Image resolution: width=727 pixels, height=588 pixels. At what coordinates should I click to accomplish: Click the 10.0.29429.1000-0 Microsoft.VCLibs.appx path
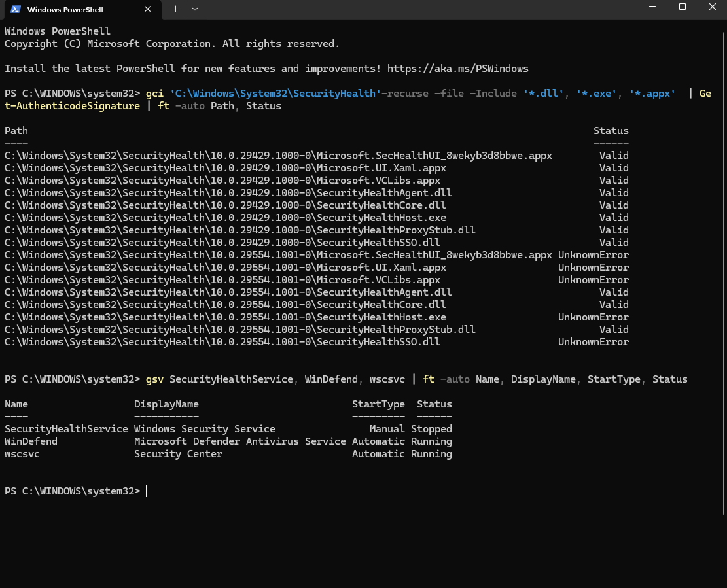222,181
